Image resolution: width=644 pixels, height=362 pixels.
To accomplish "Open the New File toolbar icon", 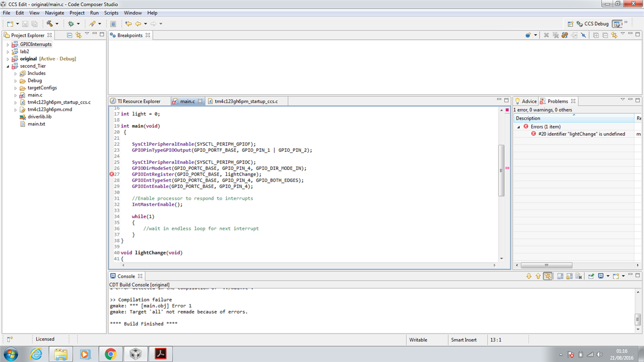I will pyautogui.click(x=9, y=24).
